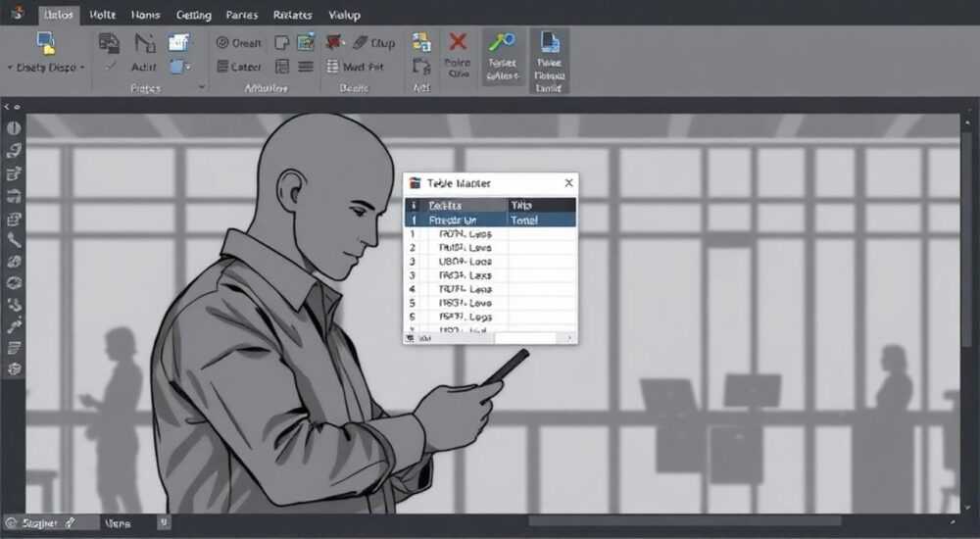Open the Getting ribbon tab
The width and height of the screenshot is (980, 539).
tap(193, 15)
